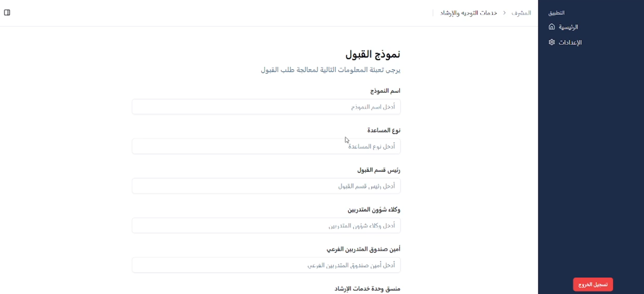Click the وكلاء شؤون المتدربين label
This screenshot has width=644, height=294.
coord(374,210)
